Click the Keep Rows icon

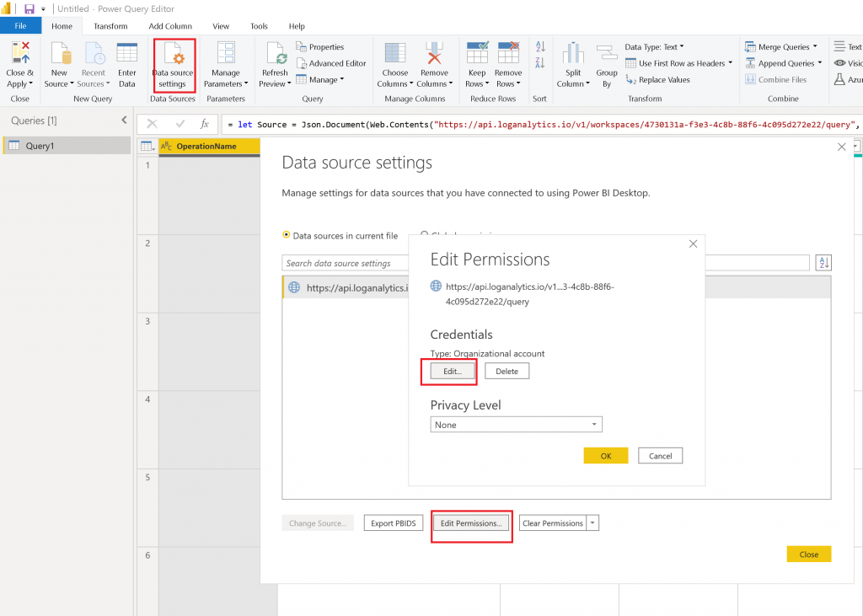477,55
